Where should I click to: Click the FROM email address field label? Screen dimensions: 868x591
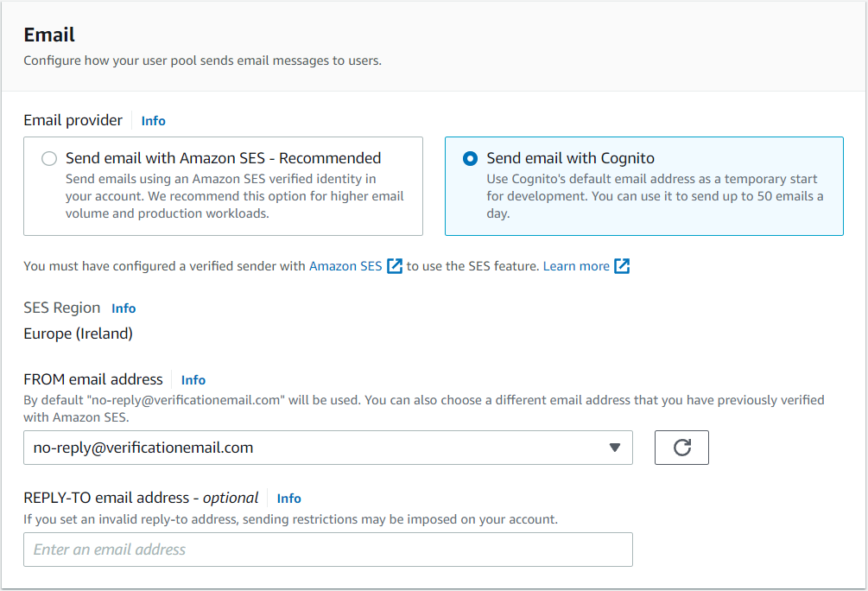click(x=93, y=379)
